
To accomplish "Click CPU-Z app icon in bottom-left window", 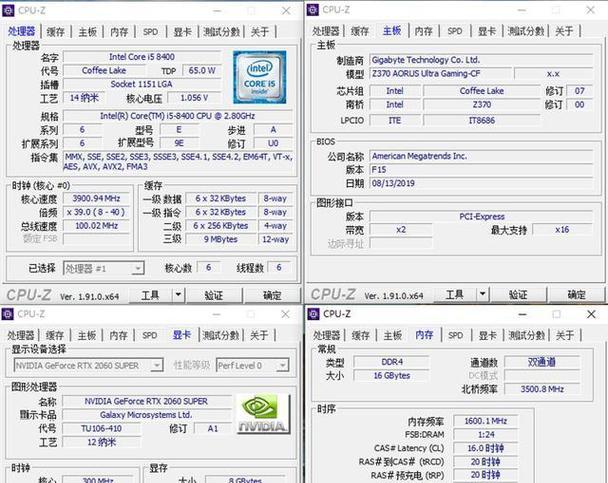I will coord(7,314).
